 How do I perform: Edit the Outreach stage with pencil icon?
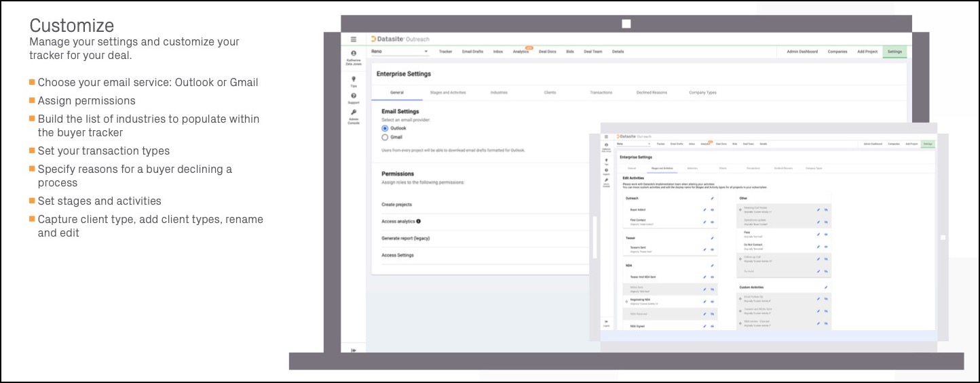[x=712, y=199]
